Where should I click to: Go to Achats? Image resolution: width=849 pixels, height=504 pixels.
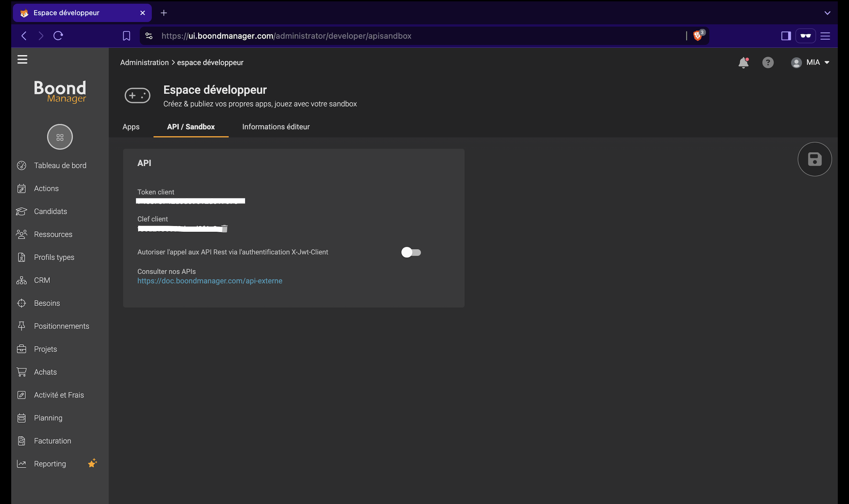tap(45, 372)
